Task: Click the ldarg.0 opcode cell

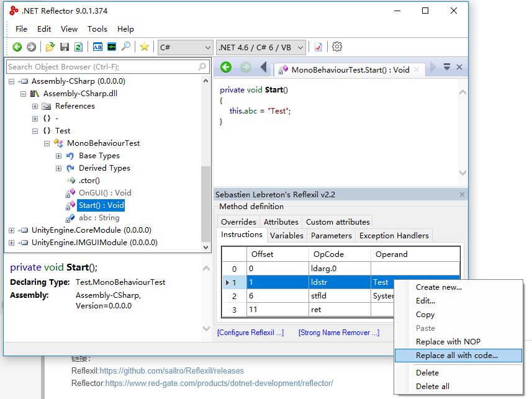Action: tap(340, 269)
